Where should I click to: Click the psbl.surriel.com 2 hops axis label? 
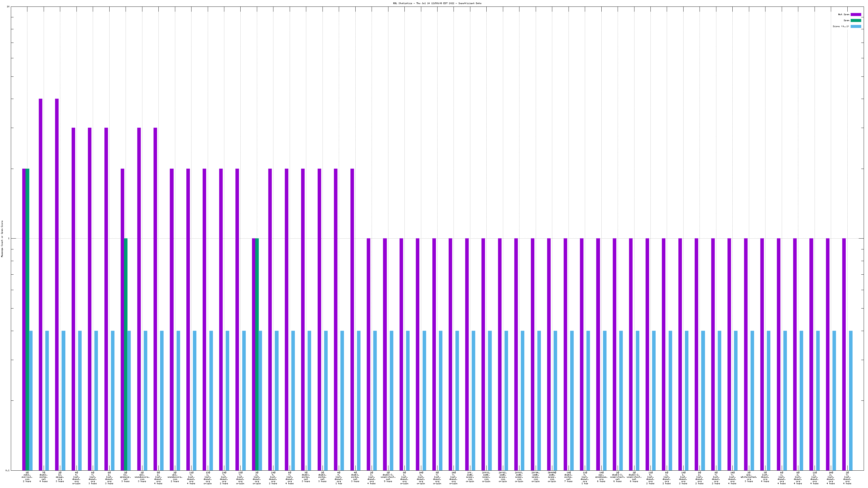point(27,477)
